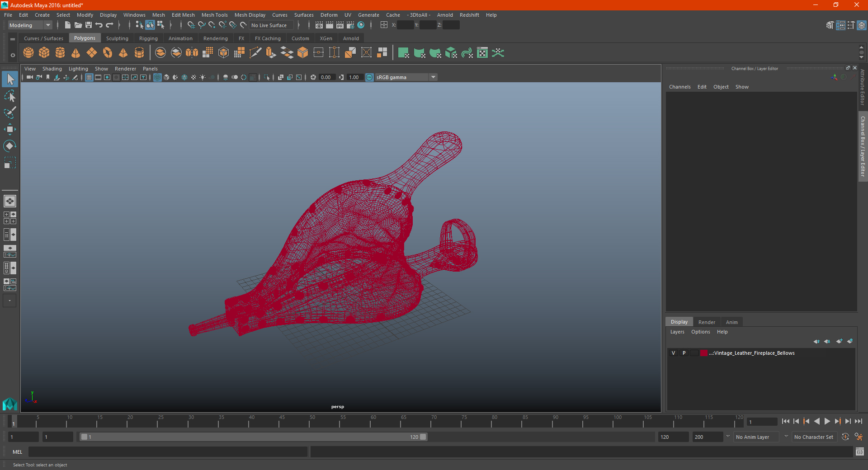Toggle the select by hierarchy mode icon
The height and width of the screenshot is (470, 868).
pyautogui.click(x=139, y=25)
